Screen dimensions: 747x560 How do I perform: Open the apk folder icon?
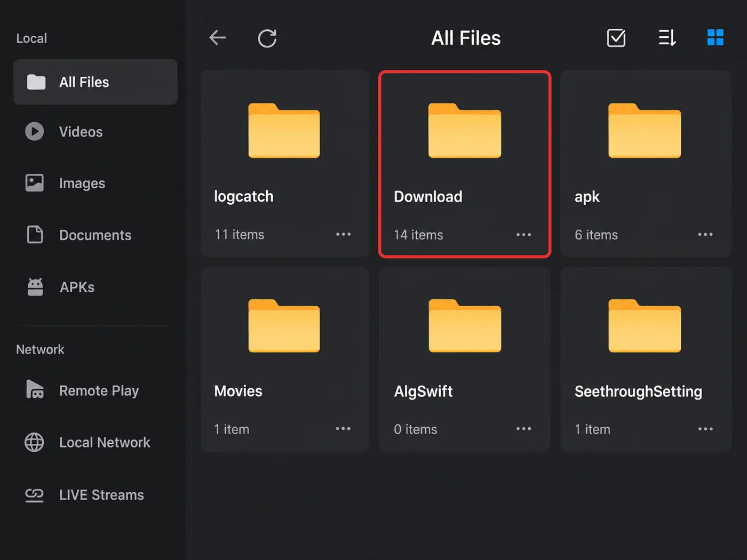pyautogui.click(x=645, y=131)
